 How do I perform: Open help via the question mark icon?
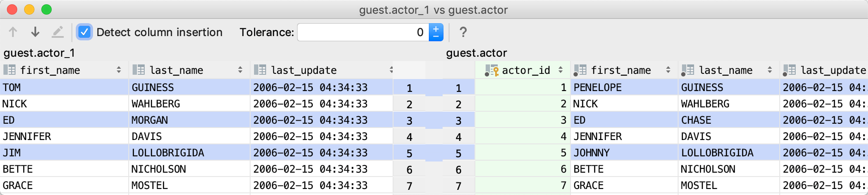(463, 32)
